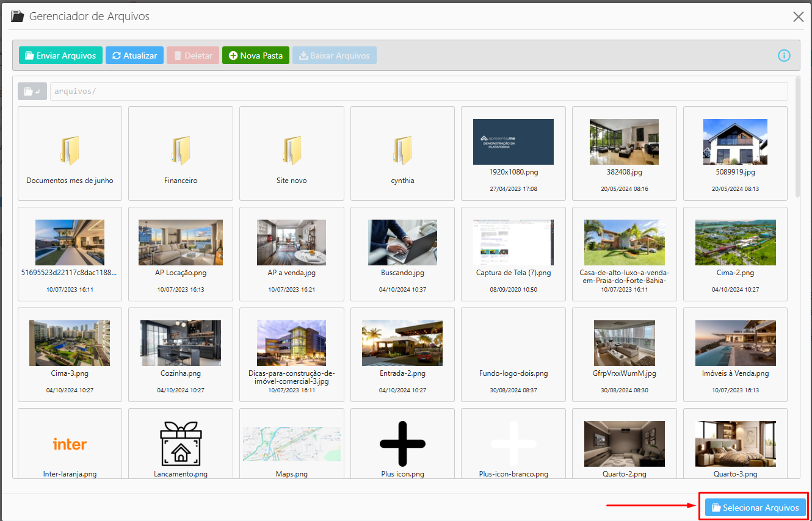812x521 pixels.
Task: Create a folder with Nova Pasta
Action: pos(255,56)
